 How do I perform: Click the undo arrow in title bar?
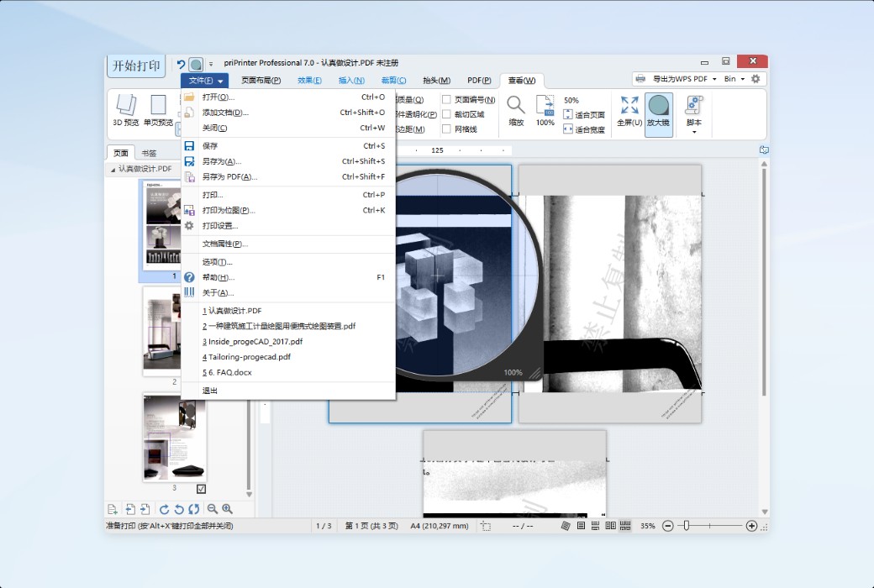181,64
